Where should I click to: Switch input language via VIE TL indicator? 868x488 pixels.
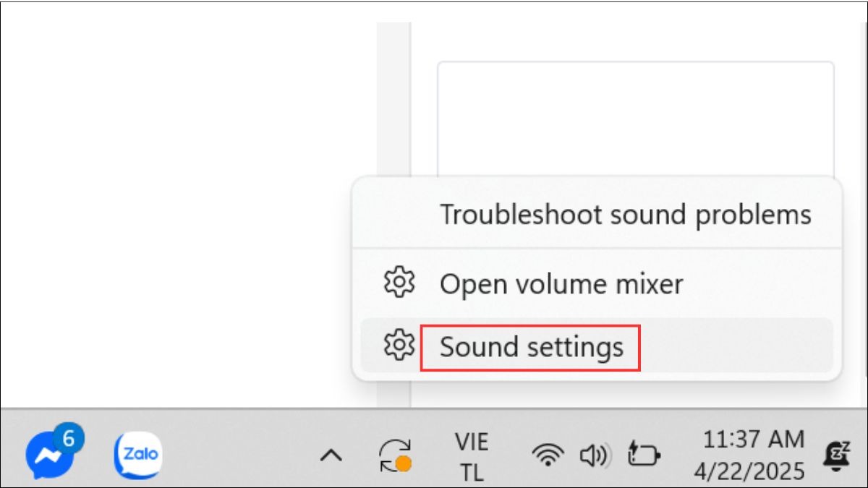[471, 456]
